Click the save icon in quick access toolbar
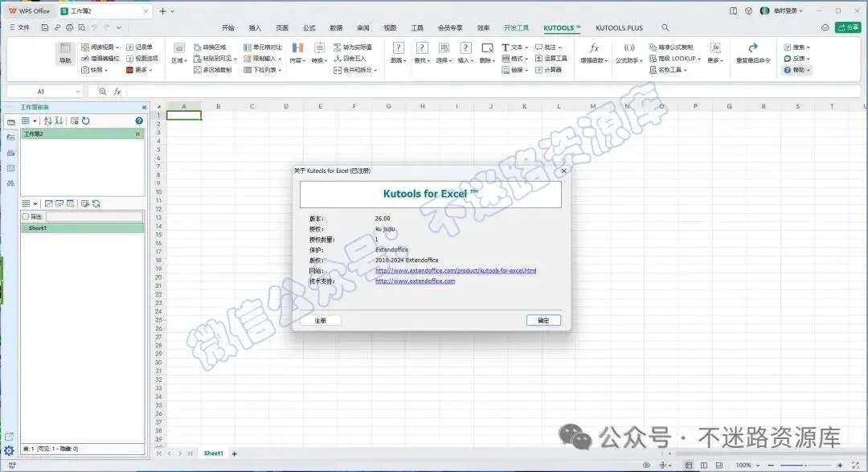 pyautogui.click(x=45, y=27)
